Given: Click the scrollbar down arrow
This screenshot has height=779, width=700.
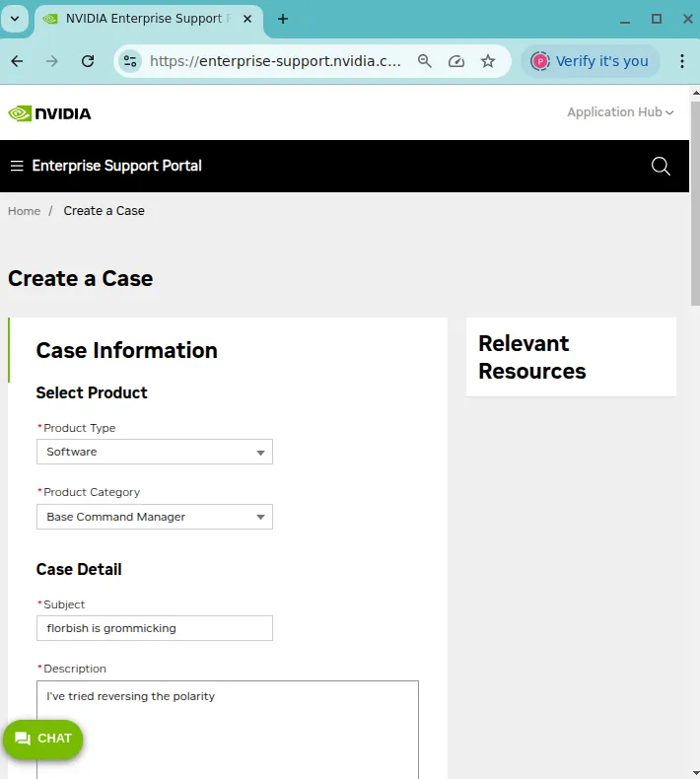Looking at the screenshot, I should [x=695, y=773].
